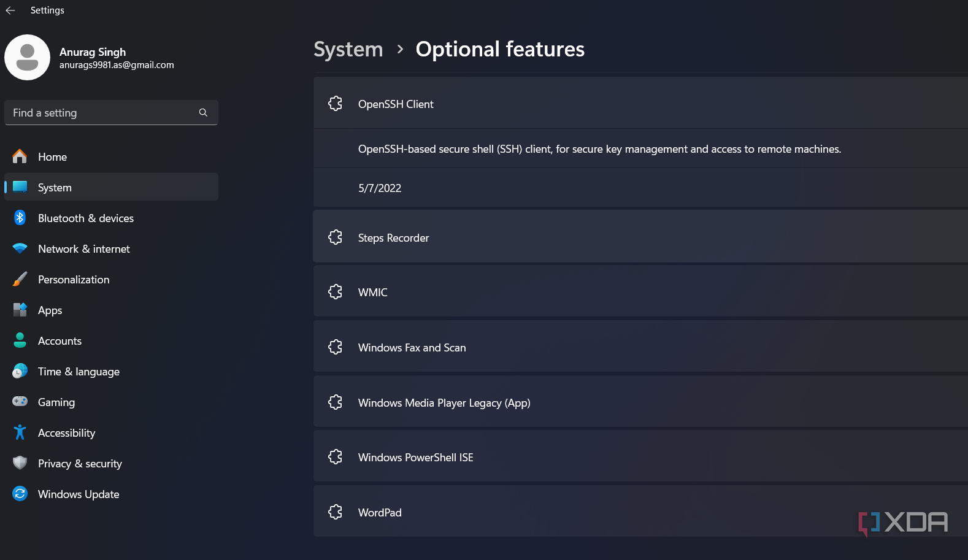Click the search magnifier icon
The image size is (968, 560).
(203, 113)
